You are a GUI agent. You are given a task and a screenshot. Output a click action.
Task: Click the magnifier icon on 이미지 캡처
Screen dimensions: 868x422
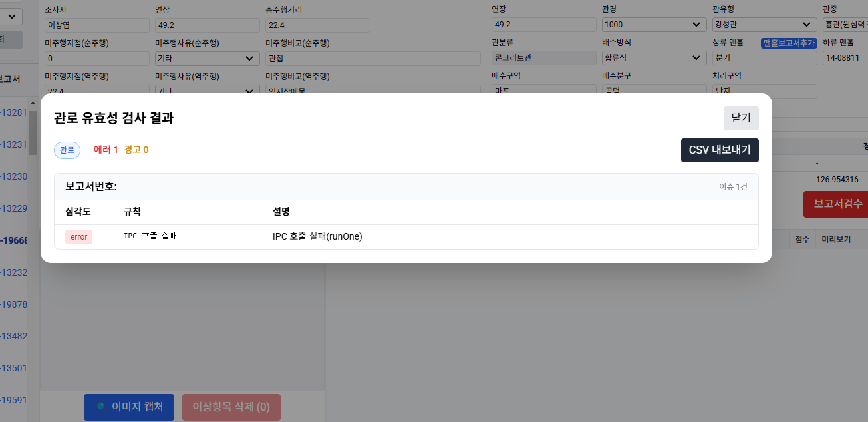pyautogui.click(x=101, y=407)
